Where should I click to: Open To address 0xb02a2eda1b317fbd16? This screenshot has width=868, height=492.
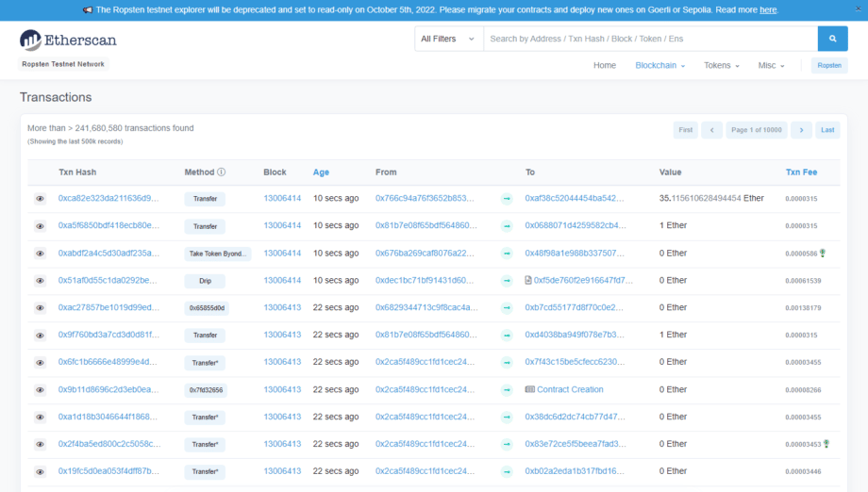575,471
